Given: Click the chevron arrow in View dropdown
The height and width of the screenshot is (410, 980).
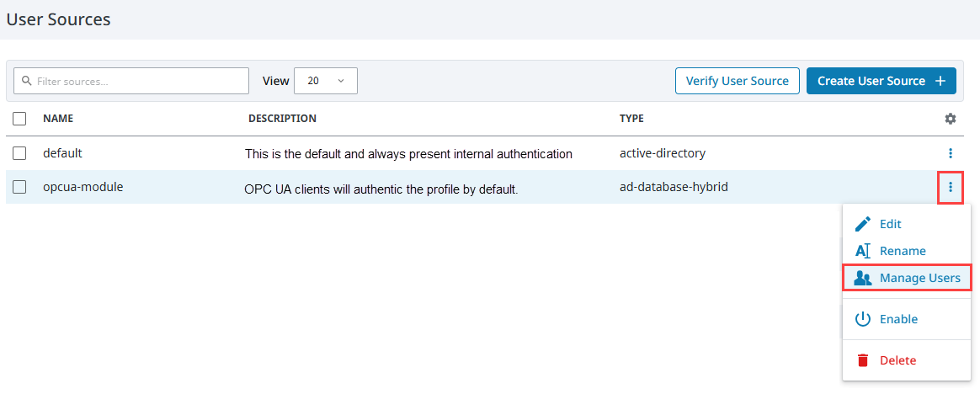Looking at the screenshot, I should pos(341,82).
